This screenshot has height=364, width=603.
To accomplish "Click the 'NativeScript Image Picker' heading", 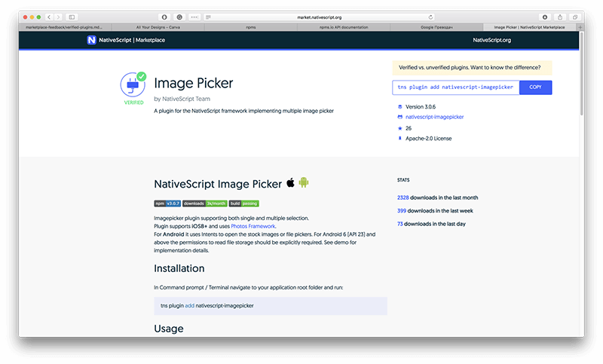I will pos(218,184).
